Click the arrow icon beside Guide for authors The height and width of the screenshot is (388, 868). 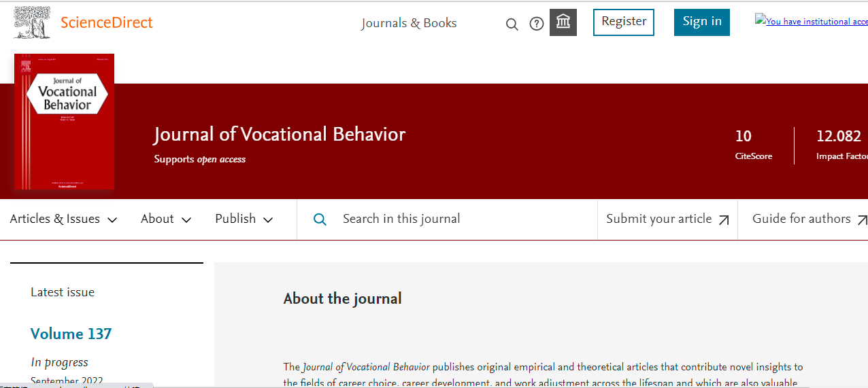[862, 219]
